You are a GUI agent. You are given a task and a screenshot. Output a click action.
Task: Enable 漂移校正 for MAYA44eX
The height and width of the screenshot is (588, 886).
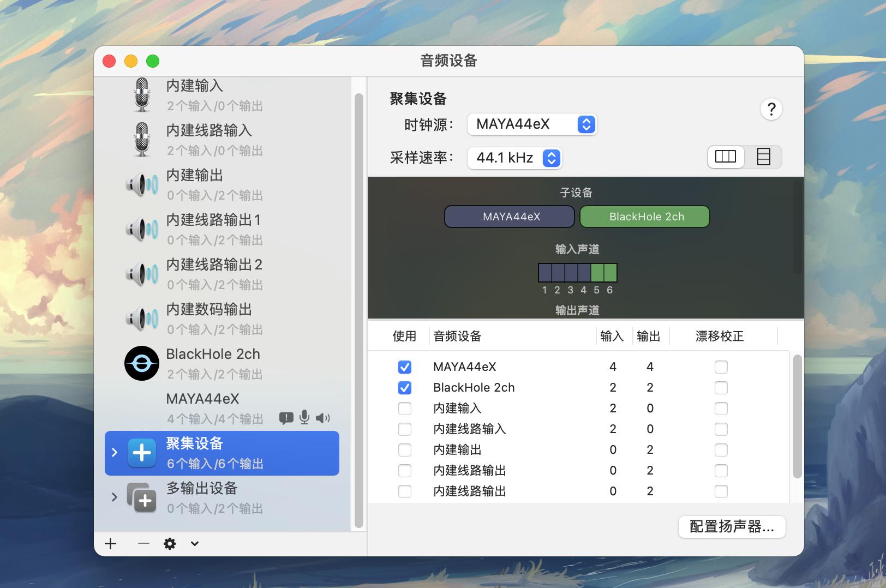[x=721, y=367]
